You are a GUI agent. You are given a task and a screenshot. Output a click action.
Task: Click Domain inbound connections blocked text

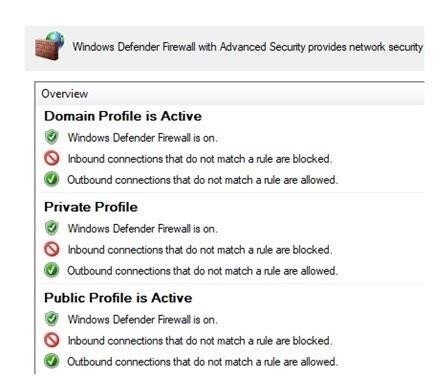[x=200, y=159]
